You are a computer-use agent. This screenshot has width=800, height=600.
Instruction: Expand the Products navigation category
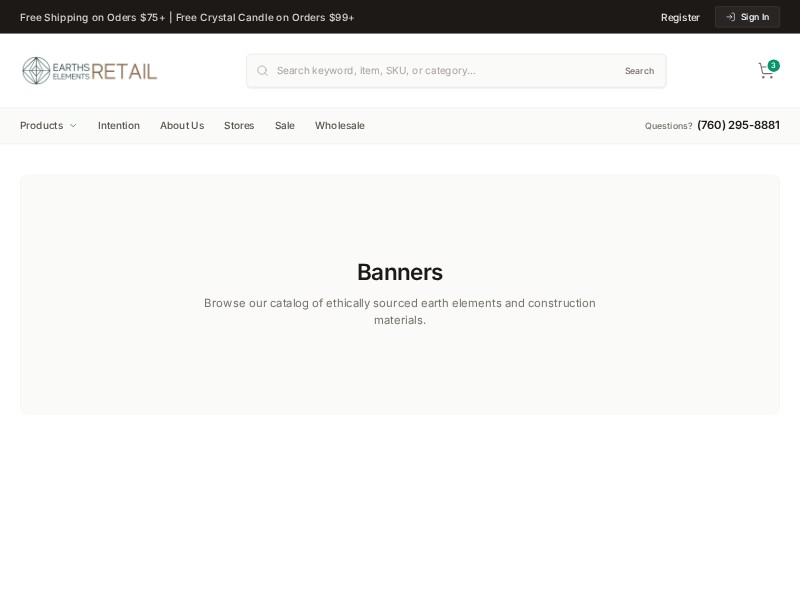tap(41, 126)
